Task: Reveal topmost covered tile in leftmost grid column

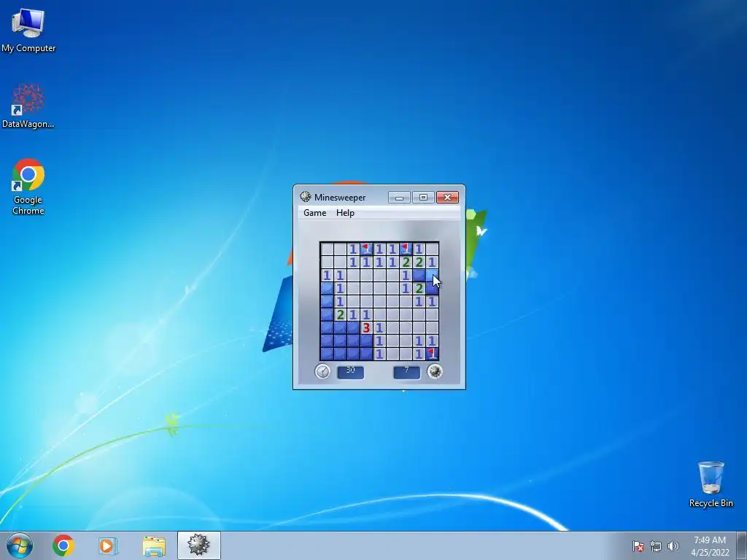Action: (x=326, y=288)
